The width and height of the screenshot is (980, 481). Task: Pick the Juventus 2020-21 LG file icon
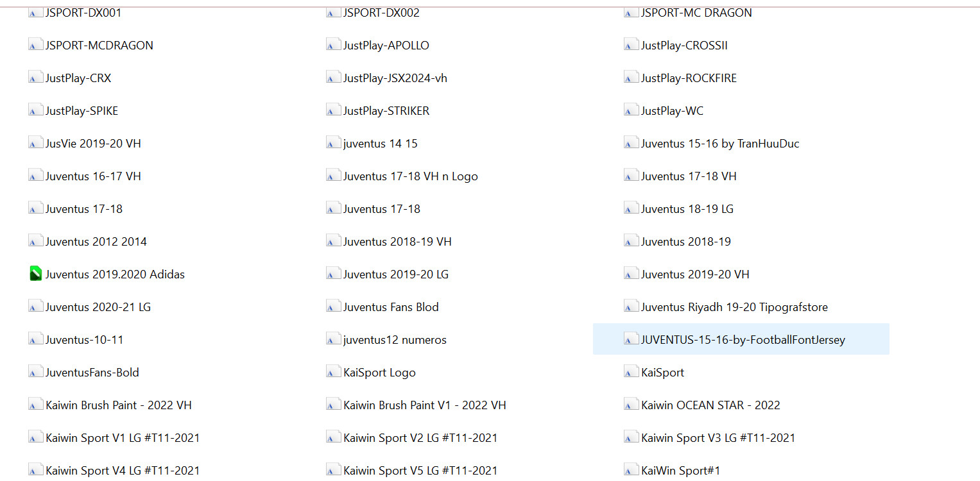(36, 307)
